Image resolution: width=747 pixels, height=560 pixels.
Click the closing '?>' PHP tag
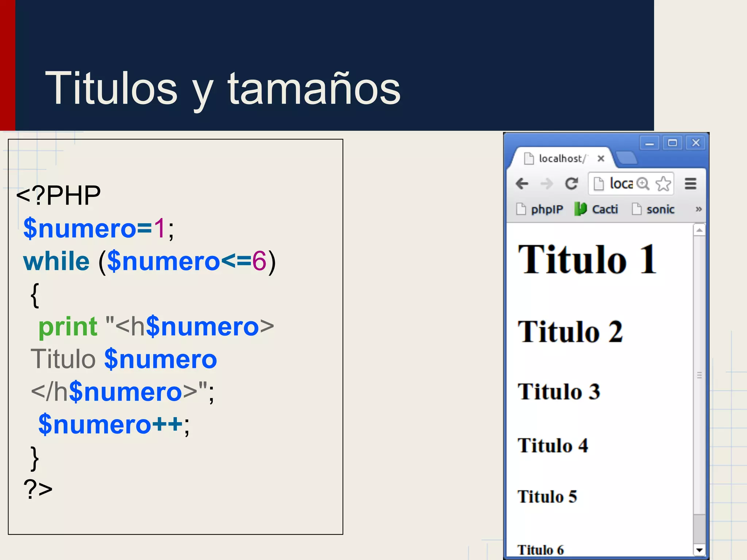pos(38,489)
